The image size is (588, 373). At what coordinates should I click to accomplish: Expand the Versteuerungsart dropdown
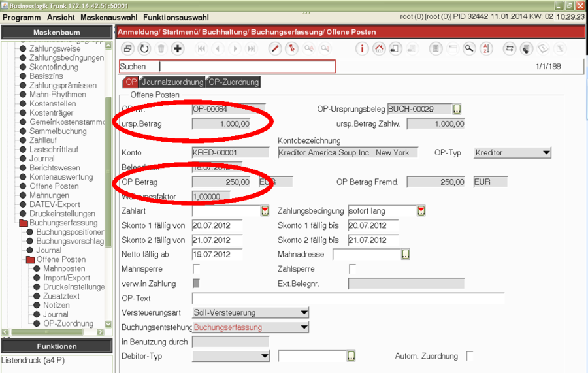[303, 313]
